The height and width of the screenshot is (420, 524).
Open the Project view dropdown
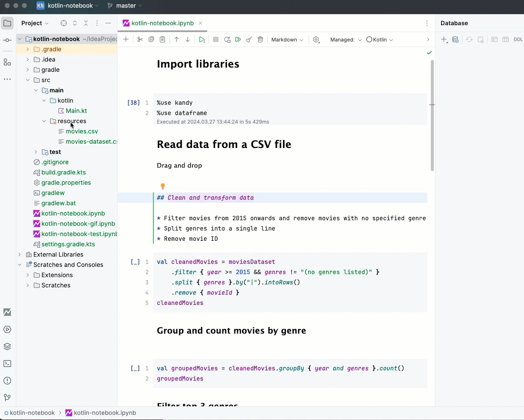pyautogui.click(x=35, y=23)
